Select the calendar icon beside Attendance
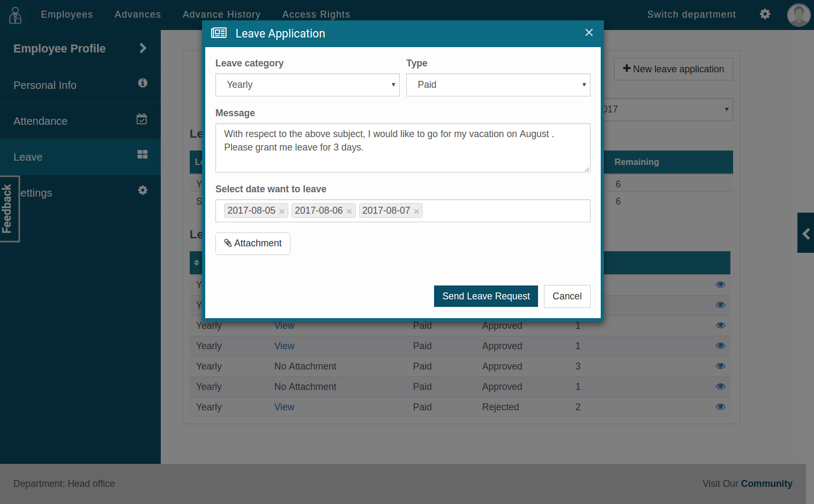 tap(142, 119)
